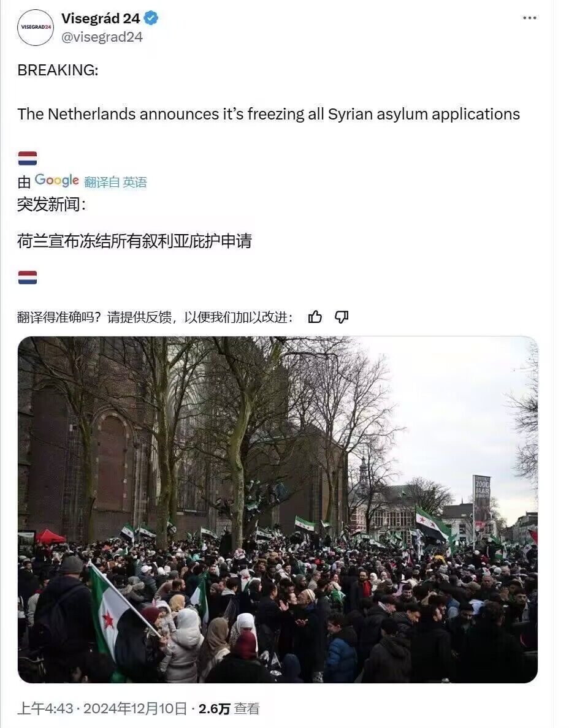The image size is (569, 728).
Task: Click the thumbs-up translation feedback icon
Action: [315, 317]
